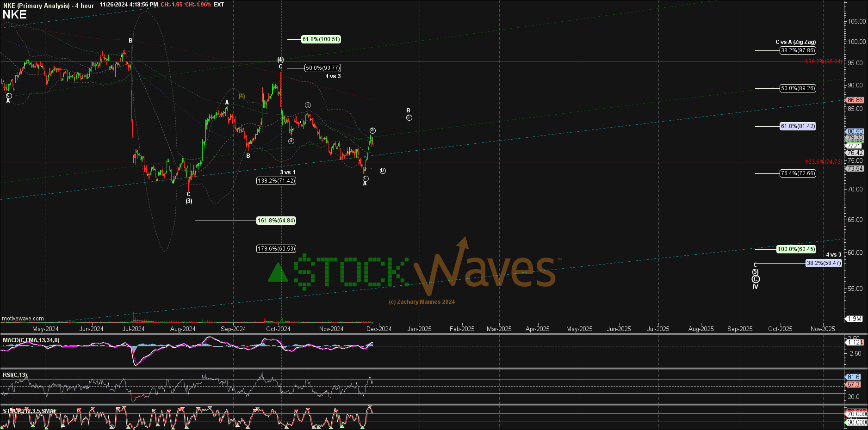The width and height of the screenshot is (868, 430).
Task: Select the Feb-2025 date axis label
Action: 462,329
